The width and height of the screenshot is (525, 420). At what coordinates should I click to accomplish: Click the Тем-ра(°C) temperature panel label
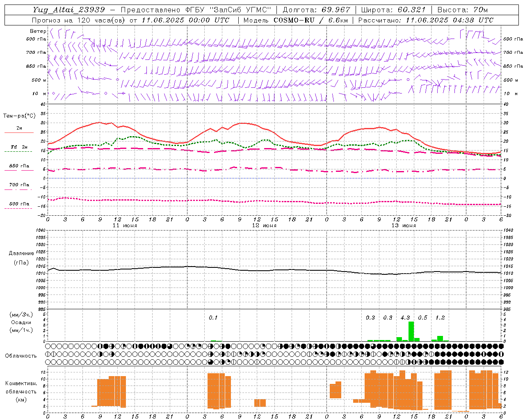click(19, 116)
